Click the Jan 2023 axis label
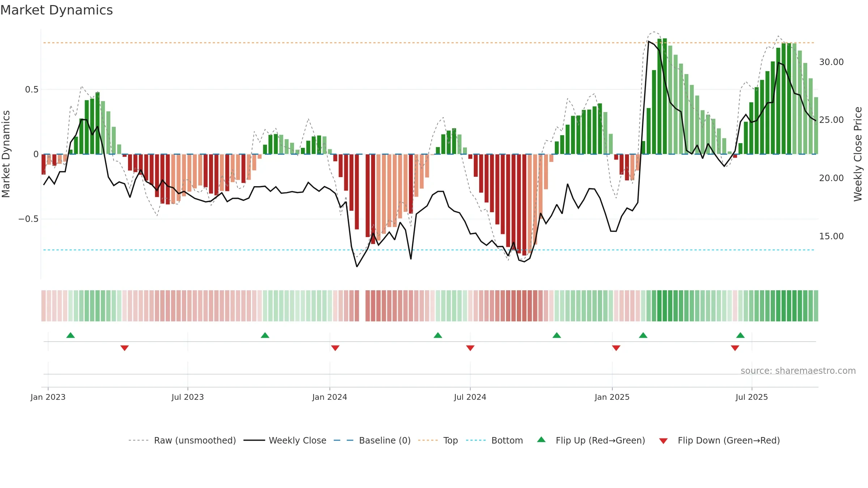 (x=48, y=397)
